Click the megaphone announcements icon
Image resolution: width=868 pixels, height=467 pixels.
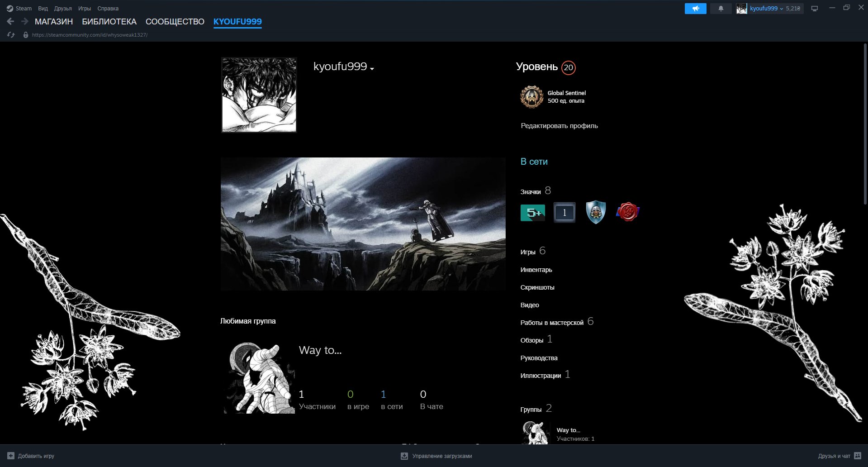coord(695,9)
